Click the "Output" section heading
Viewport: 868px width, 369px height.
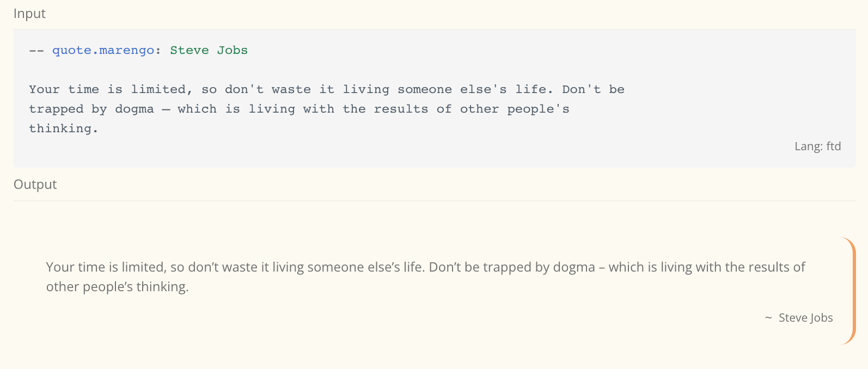pos(35,184)
